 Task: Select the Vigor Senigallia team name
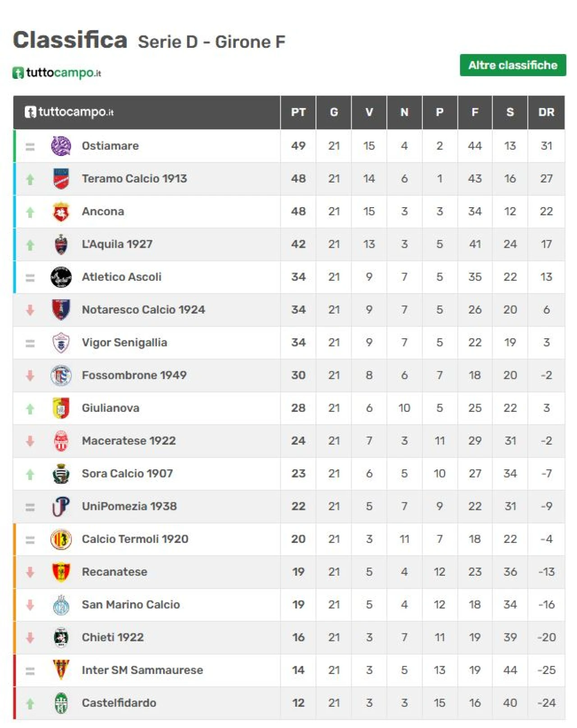[x=124, y=343]
